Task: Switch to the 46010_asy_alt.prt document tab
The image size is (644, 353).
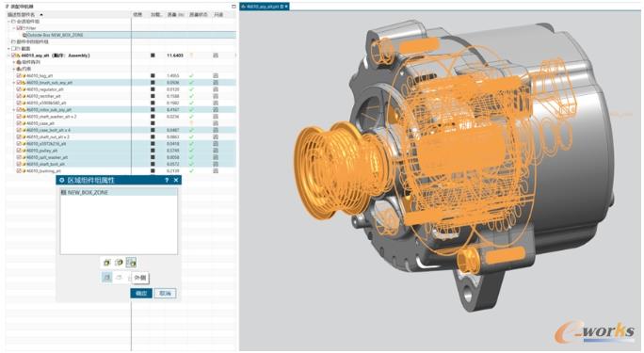Action: tap(263, 7)
